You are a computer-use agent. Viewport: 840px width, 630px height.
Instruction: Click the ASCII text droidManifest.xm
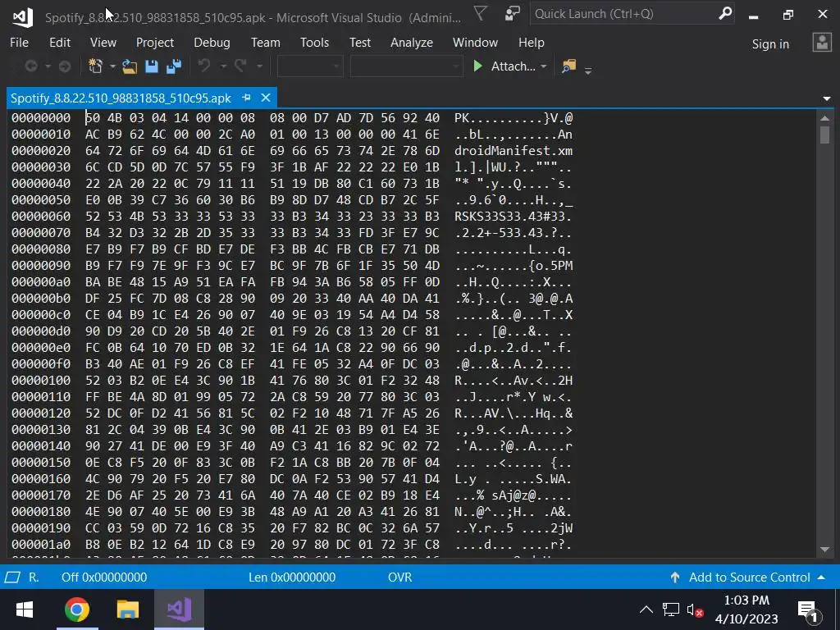(x=514, y=151)
